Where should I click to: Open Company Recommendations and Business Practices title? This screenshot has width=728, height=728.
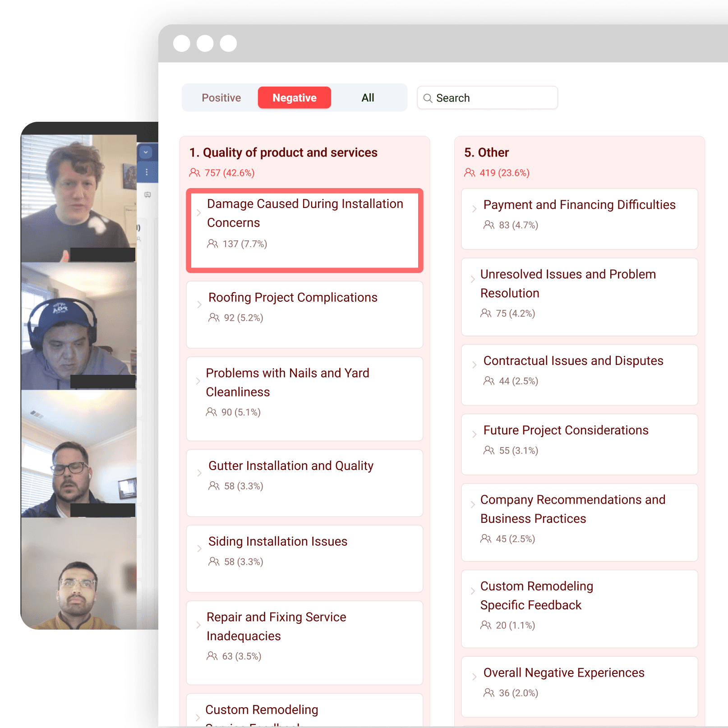pyautogui.click(x=573, y=509)
